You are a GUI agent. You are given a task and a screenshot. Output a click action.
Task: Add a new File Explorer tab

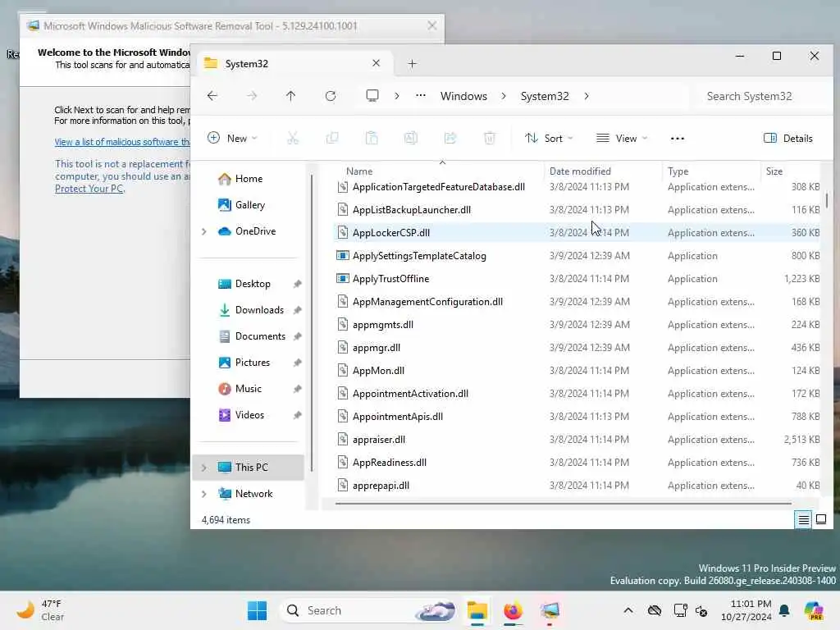tap(412, 64)
